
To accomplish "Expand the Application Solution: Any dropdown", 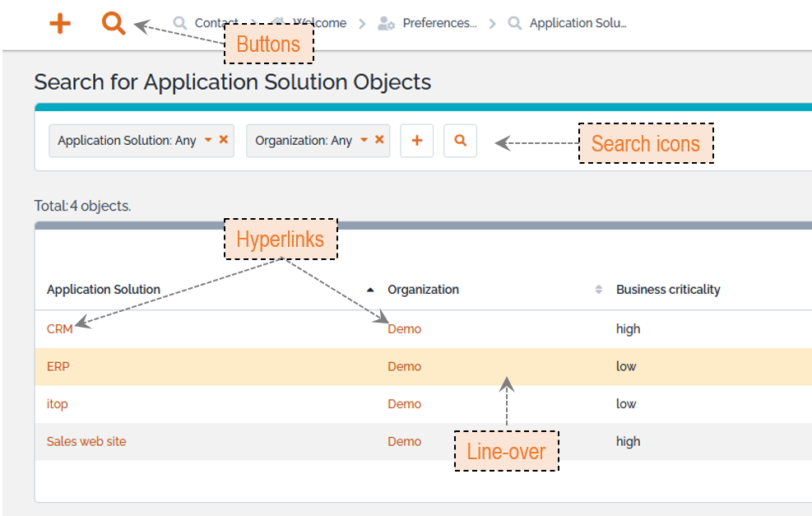I will pyautogui.click(x=208, y=141).
